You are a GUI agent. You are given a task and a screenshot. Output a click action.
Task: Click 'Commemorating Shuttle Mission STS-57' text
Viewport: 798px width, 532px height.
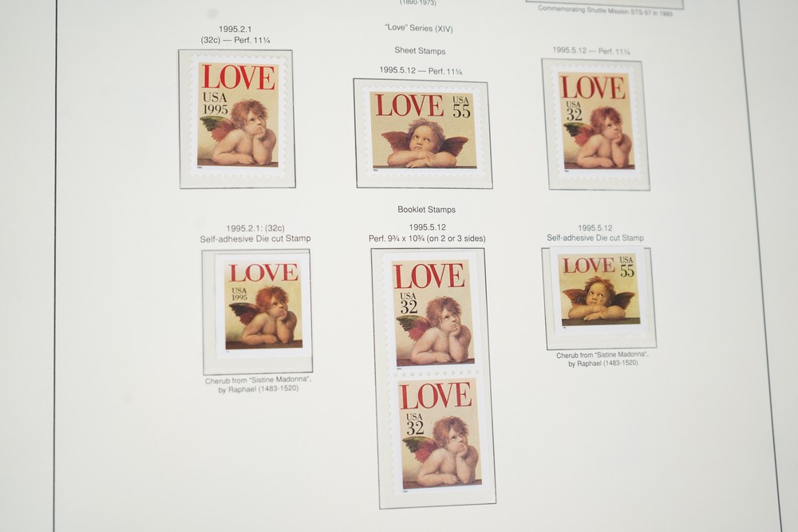coord(606,10)
